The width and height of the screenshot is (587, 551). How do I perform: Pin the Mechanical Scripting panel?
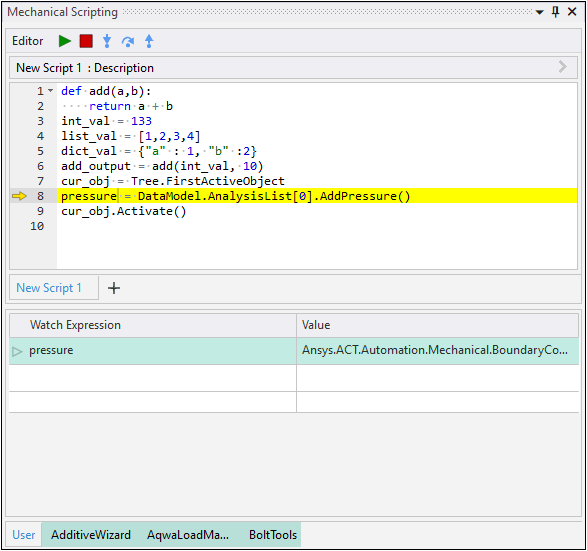coord(556,12)
